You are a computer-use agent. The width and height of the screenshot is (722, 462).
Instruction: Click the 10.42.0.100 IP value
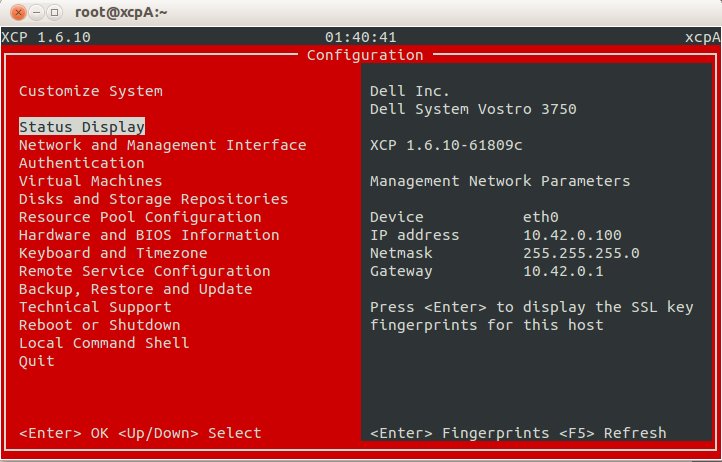coord(572,234)
